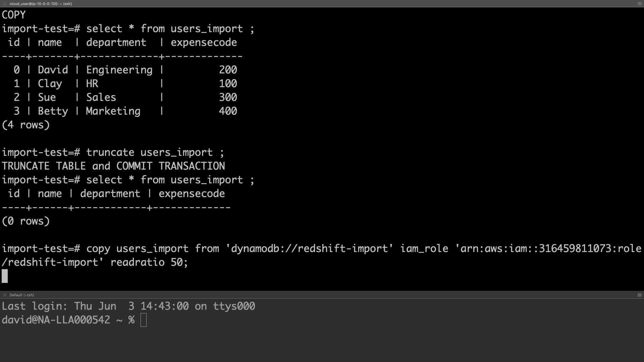This screenshot has width=644, height=362.
Task: Click the zsh prompt cursor box
Action: coord(144,320)
